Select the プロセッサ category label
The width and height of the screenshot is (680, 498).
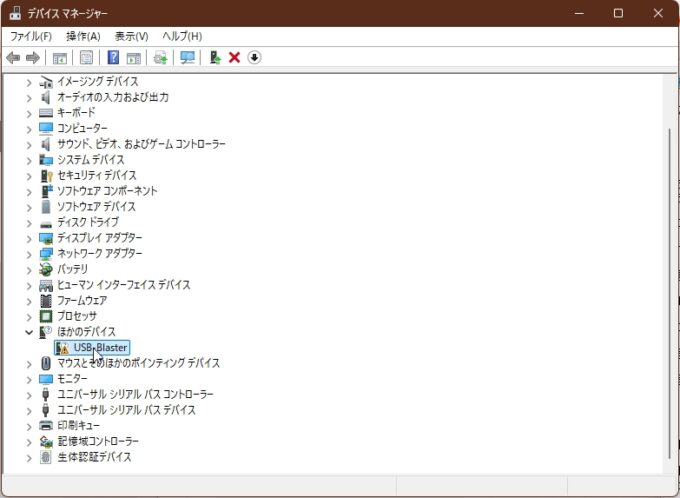click(77, 316)
